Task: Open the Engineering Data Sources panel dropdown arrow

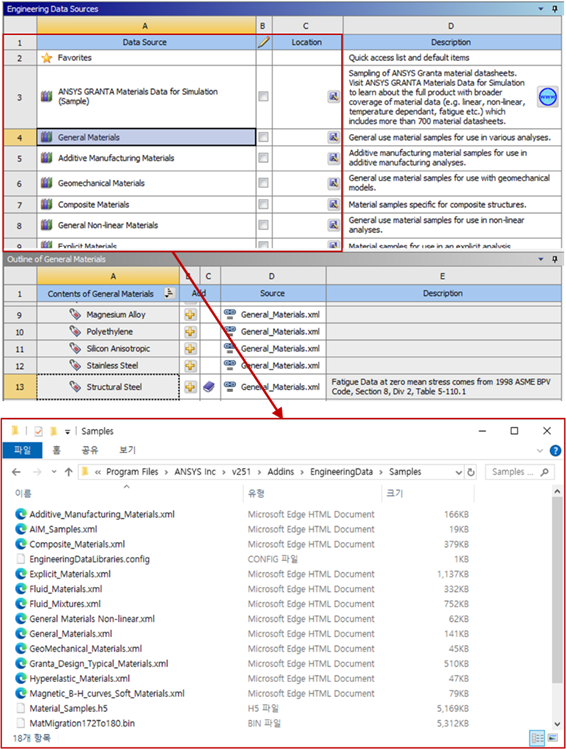Action: [x=541, y=9]
